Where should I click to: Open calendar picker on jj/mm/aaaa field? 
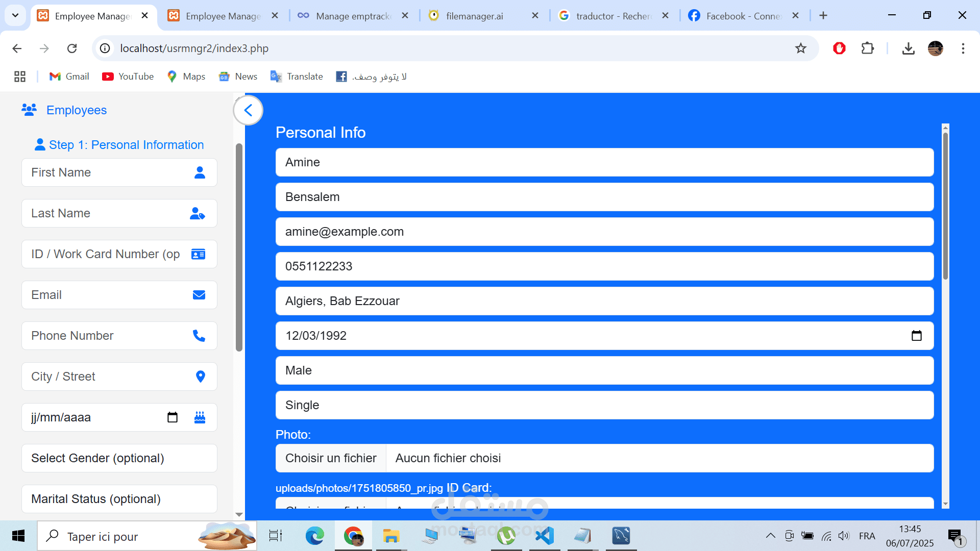(x=173, y=417)
